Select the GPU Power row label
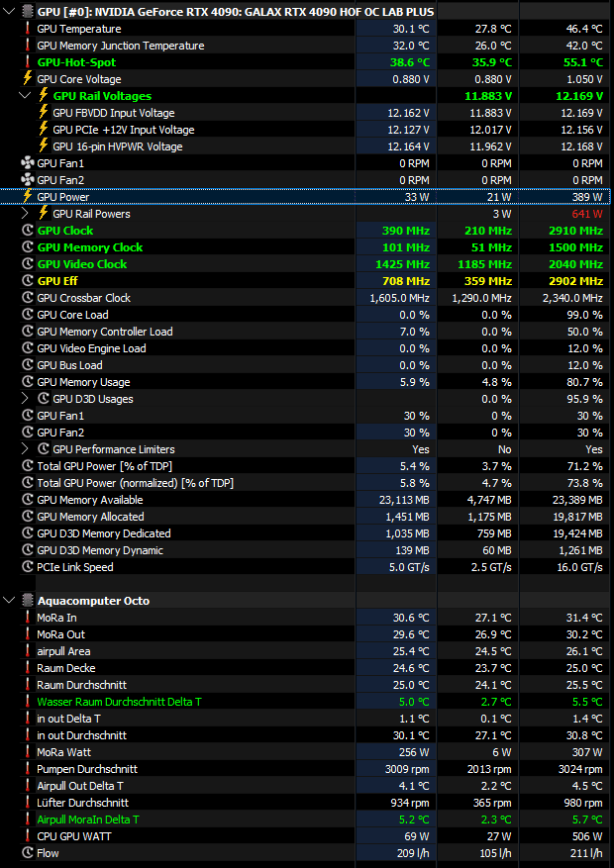This screenshot has height=868, width=614. pos(63,197)
